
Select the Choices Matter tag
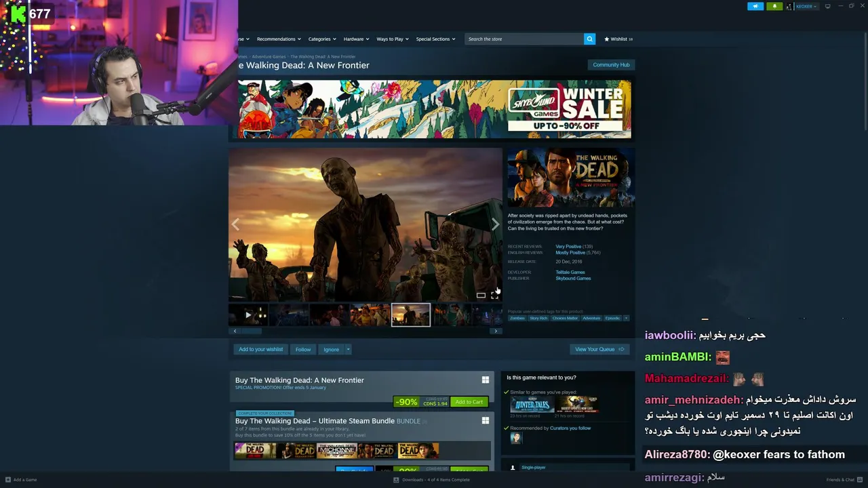pyautogui.click(x=565, y=318)
